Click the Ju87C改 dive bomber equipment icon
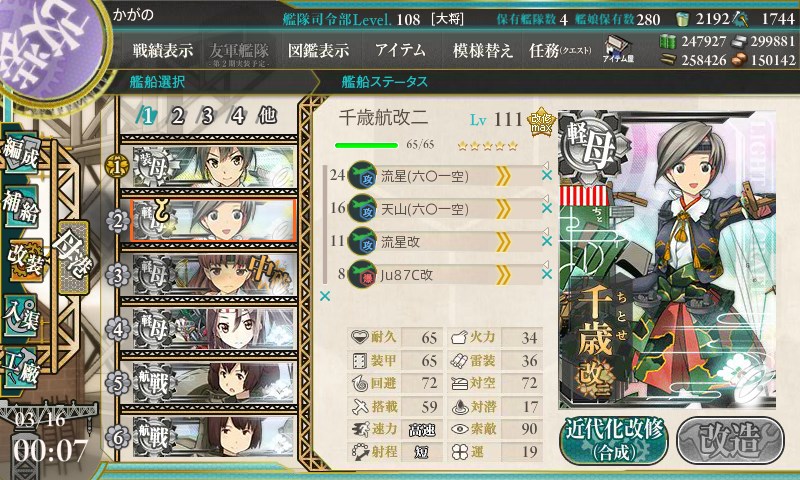The height and width of the screenshot is (480, 800). tap(362, 274)
